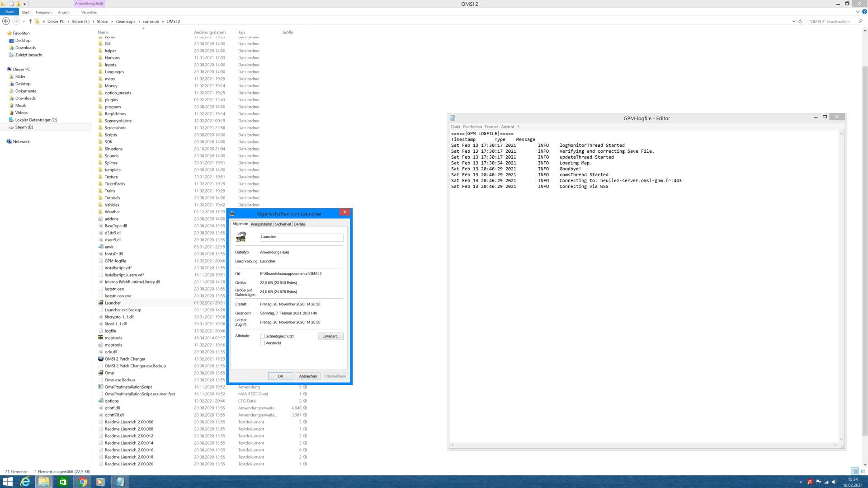Image resolution: width=868 pixels, height=488 pixels.
Task: Open Explorer help with the question mark icon
Action: click(864, 12)
